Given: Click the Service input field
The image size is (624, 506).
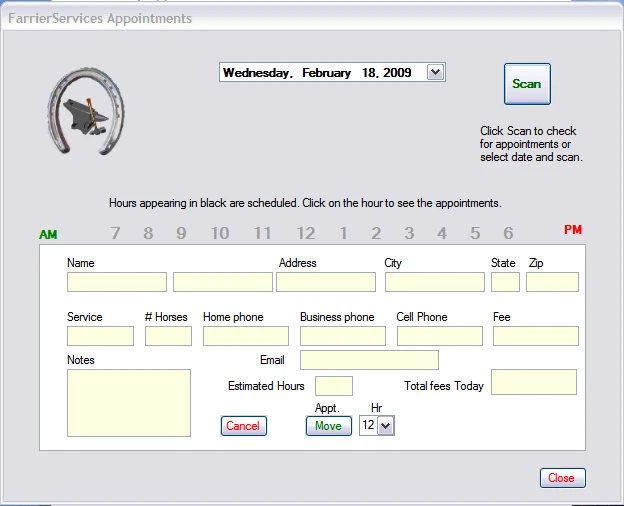Looking at the screenshot, I should coord(100,336).
